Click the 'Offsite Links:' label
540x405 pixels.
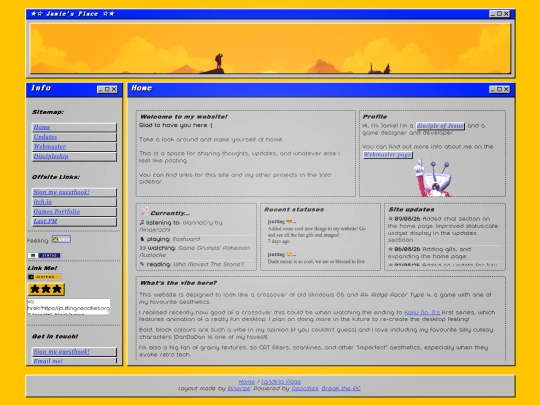click(56, 177)
